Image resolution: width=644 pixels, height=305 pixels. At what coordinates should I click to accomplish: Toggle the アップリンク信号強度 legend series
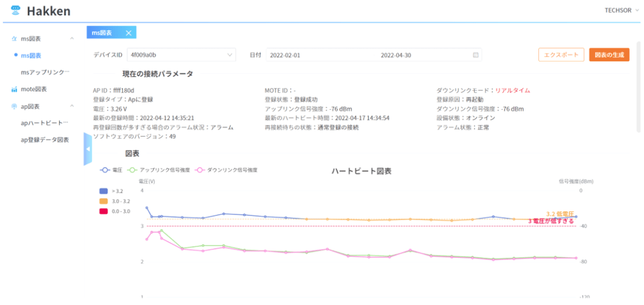[x=159, y=170]
